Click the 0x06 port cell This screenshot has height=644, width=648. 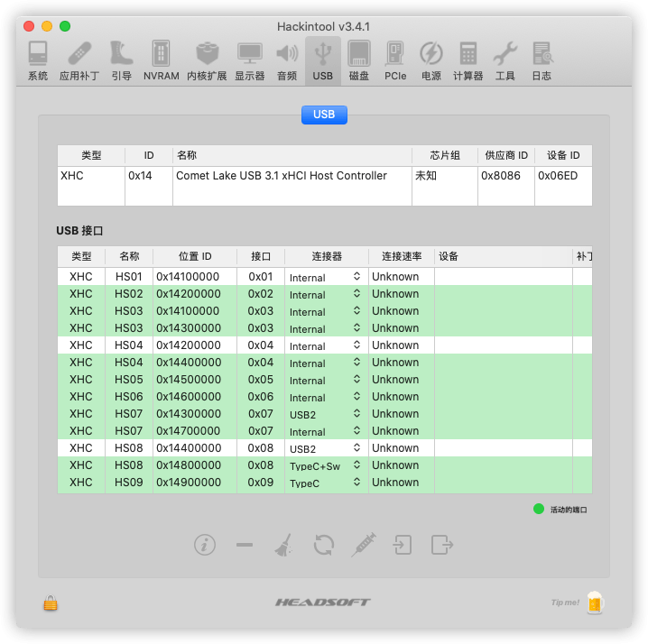[x=260, y=397]
